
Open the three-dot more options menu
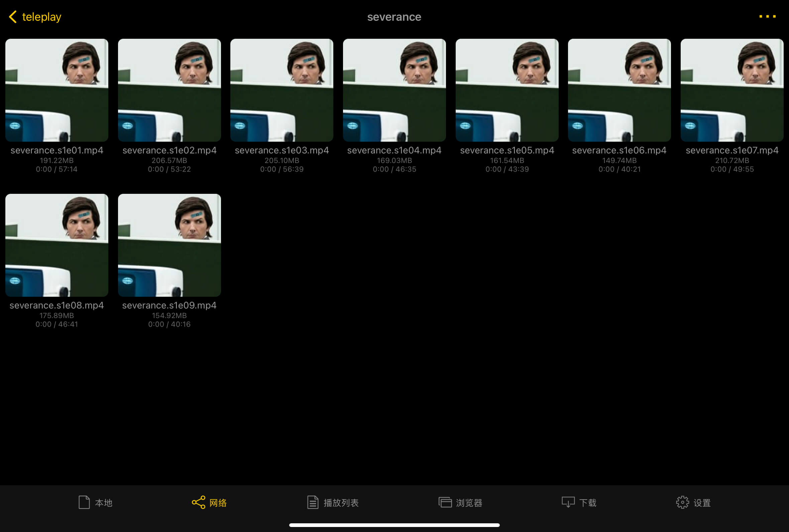click(x=768, y=16)
